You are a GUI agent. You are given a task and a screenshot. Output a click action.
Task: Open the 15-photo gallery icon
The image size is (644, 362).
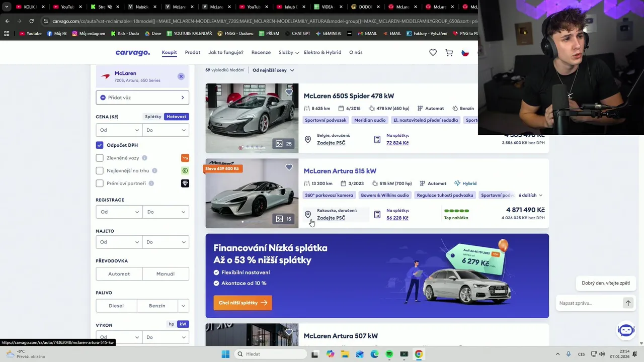tap(284, 219)
